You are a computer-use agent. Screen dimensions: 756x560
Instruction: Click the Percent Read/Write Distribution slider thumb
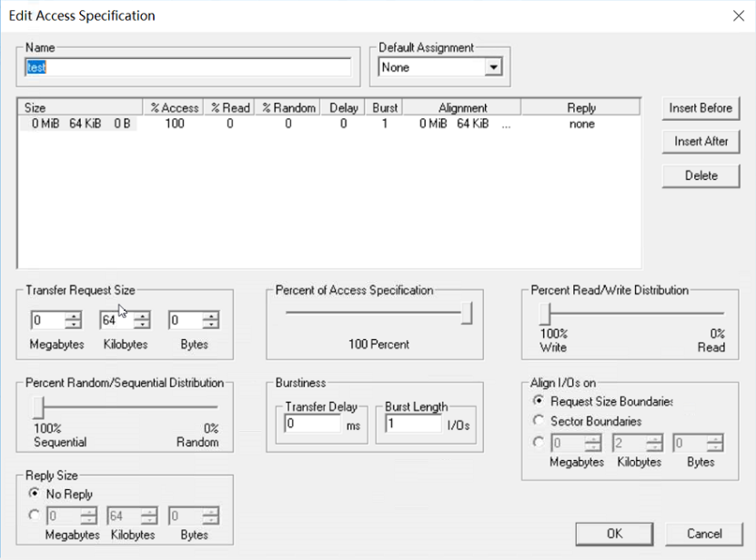click(545, 314)
